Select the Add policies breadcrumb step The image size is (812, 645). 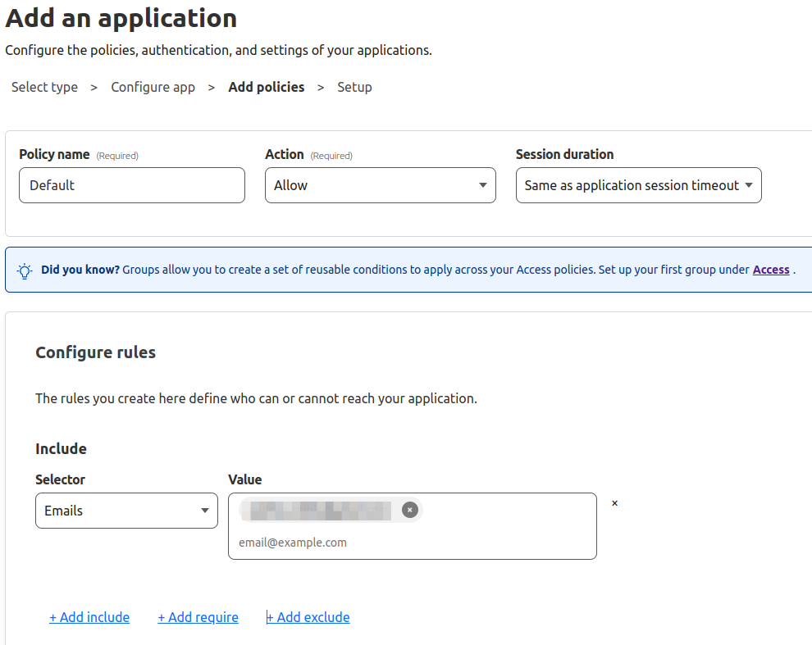pos(266,87)
